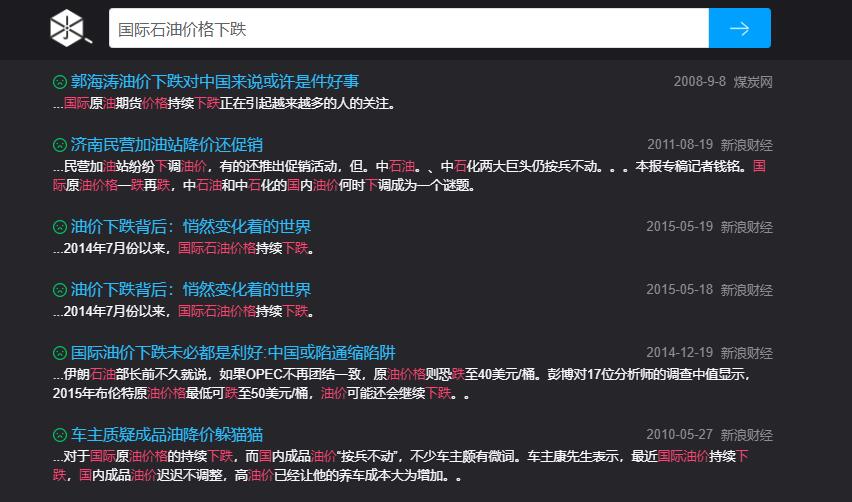Focus the search field containing 国际石油价格下跌
This screenshot has width=852, height=502.
pos(409,28)
